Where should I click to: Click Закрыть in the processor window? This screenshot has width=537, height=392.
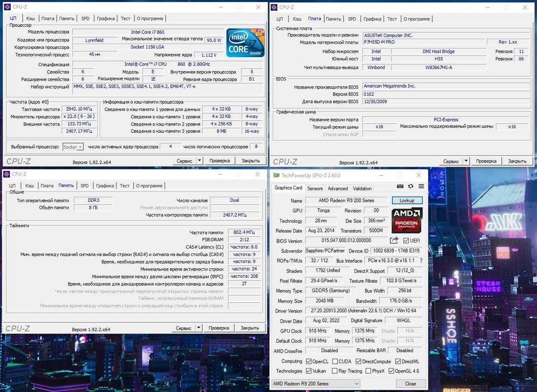tap(250, 161)
